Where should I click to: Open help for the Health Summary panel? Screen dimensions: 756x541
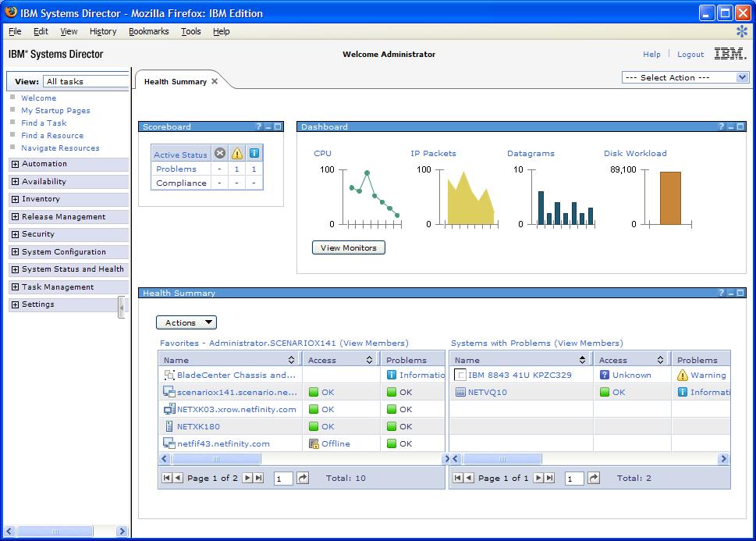[722, 293]
